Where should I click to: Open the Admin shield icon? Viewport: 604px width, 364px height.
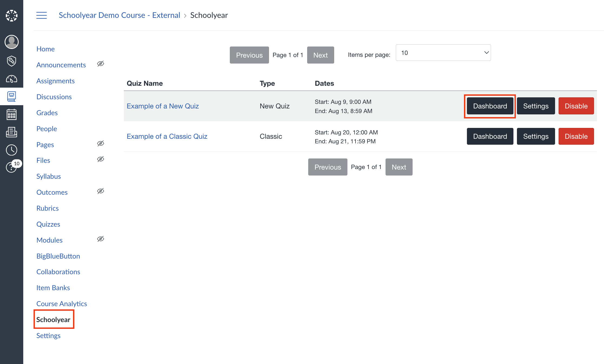(12, 61)
